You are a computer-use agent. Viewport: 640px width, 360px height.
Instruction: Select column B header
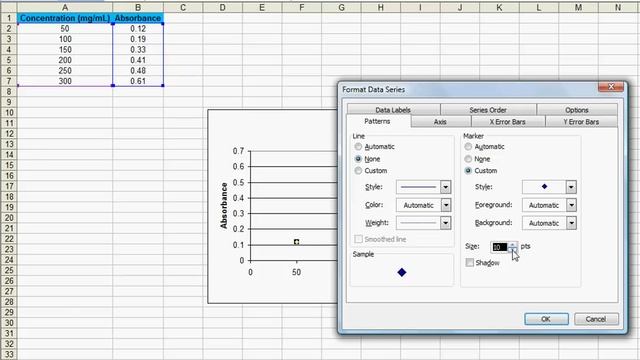[138, 8]
